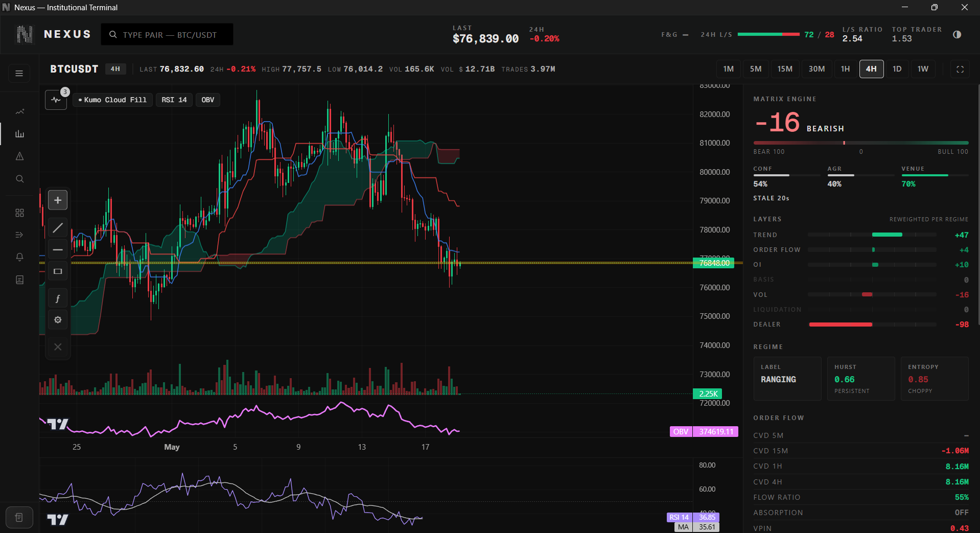
Task: Open the hamburger menu in left sidebar
Action: 19,73
